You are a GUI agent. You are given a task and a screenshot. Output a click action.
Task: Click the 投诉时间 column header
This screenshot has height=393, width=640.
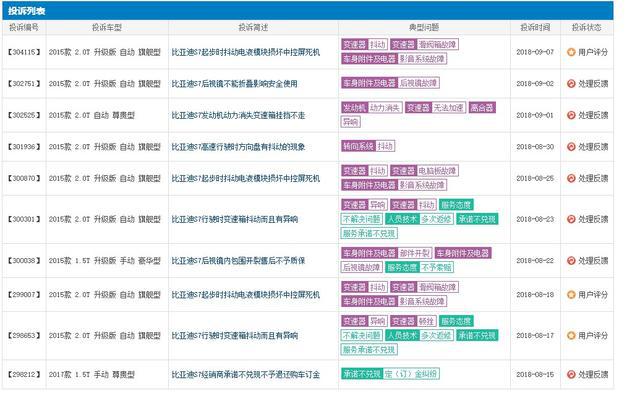click(535, 27)
